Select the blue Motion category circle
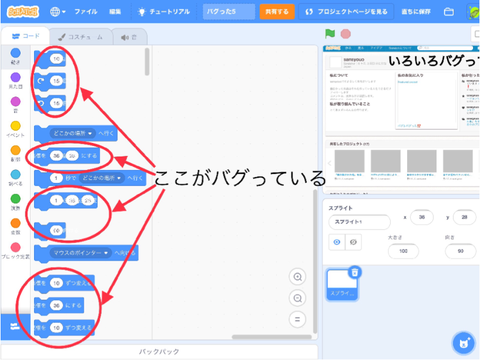The width and height of the screenshot is (480, 360). click(x=15, y=53)
